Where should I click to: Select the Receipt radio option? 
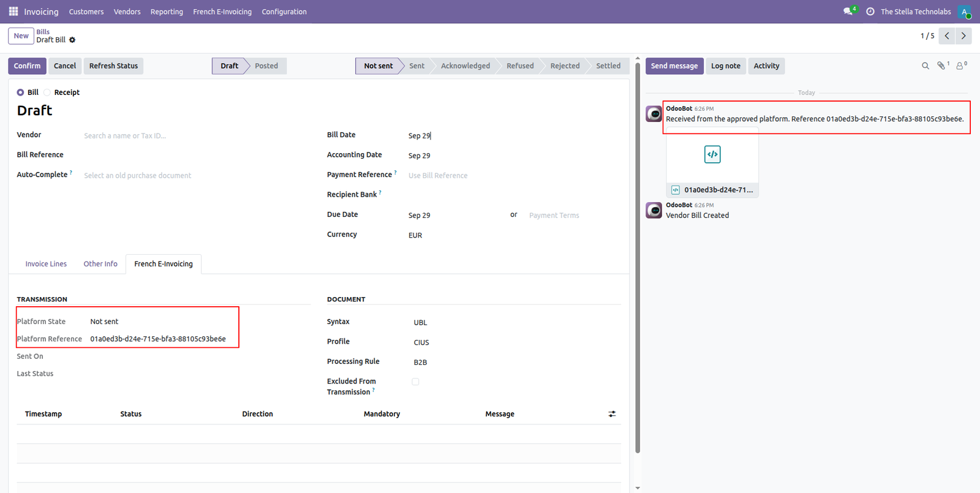[x=47, y=92]
